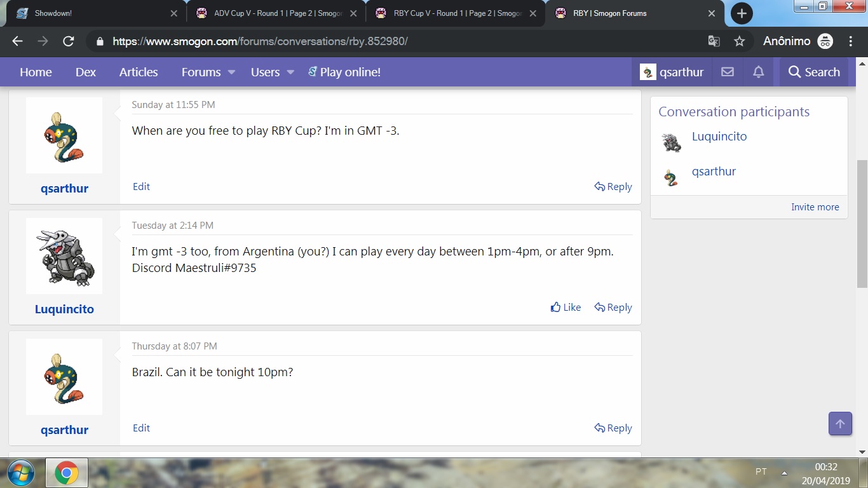Click the page vertical scrollbar
Screen dimensions: 868x488
pos(862,222)
